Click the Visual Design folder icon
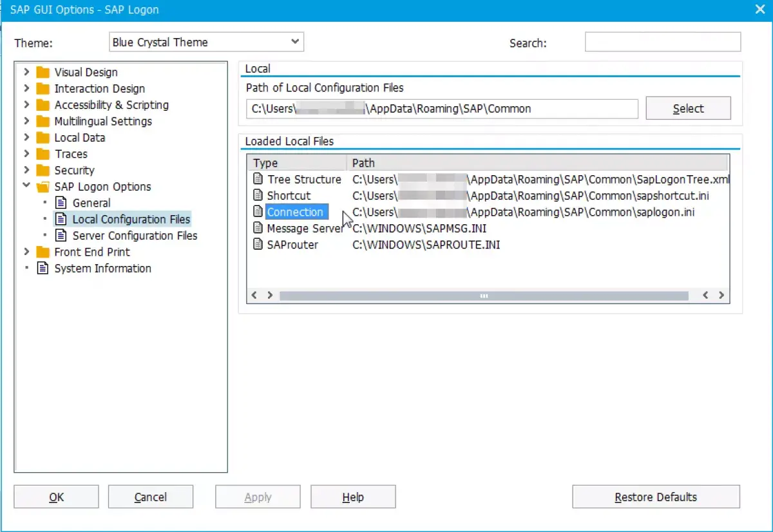 pyautogui.click(x=43, y=72)
